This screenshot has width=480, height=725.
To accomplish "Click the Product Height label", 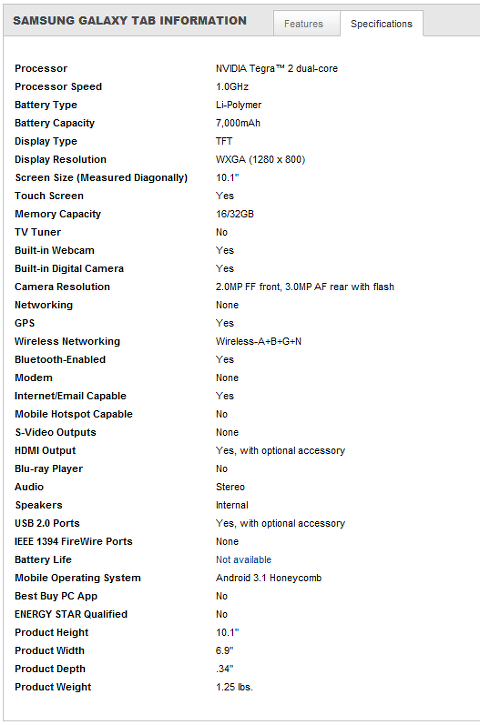I will point(51,633).
